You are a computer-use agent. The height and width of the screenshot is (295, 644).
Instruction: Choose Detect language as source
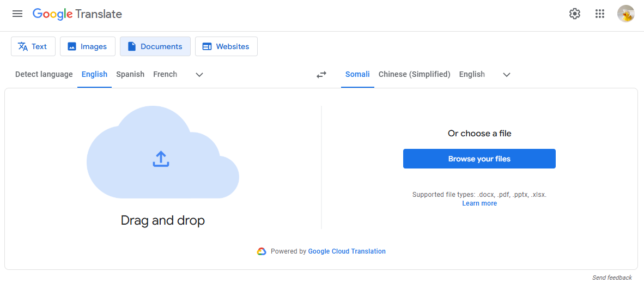point(44,74)
